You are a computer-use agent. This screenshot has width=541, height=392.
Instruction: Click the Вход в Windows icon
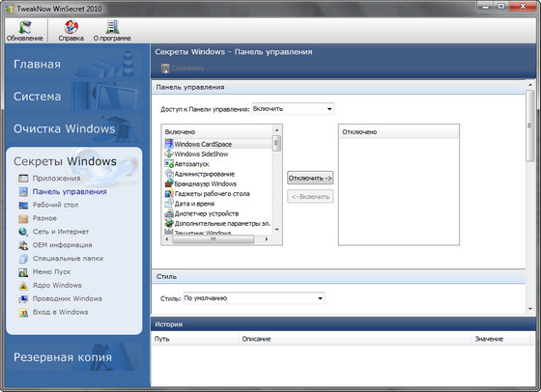23,313
